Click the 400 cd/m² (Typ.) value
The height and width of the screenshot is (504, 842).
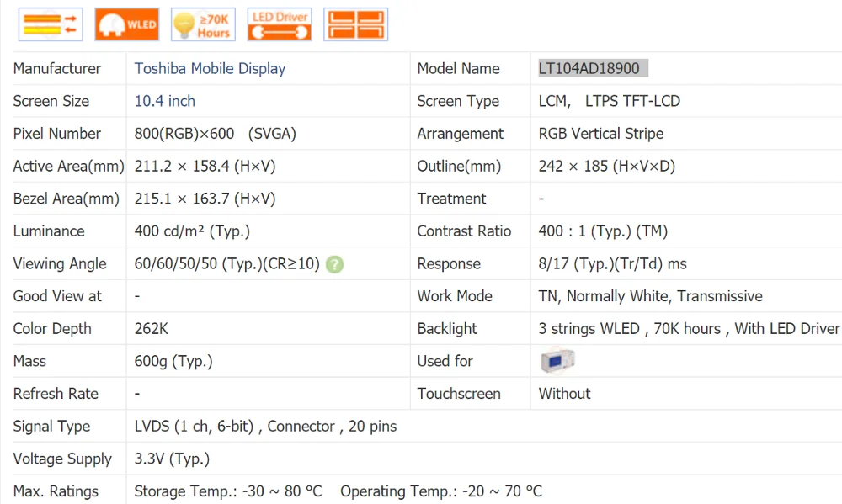point(192,231)
